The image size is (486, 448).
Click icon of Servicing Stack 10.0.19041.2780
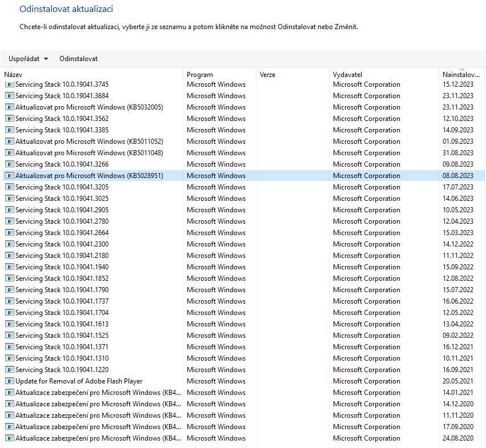[x=10, y=221]
